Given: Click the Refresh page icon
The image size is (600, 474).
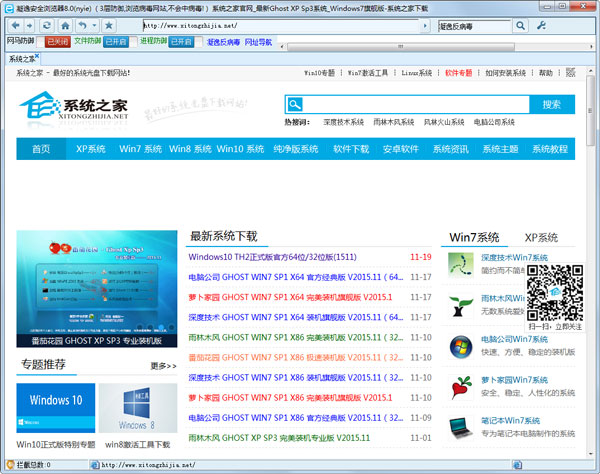Looking at the screenshot, I should pos(47,25).
